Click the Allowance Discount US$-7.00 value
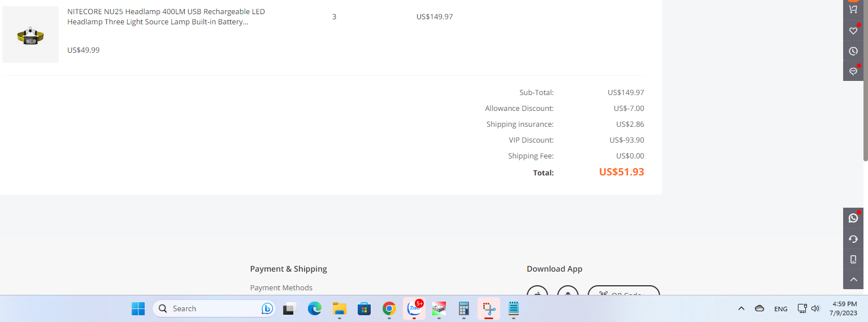 point(629,108)
